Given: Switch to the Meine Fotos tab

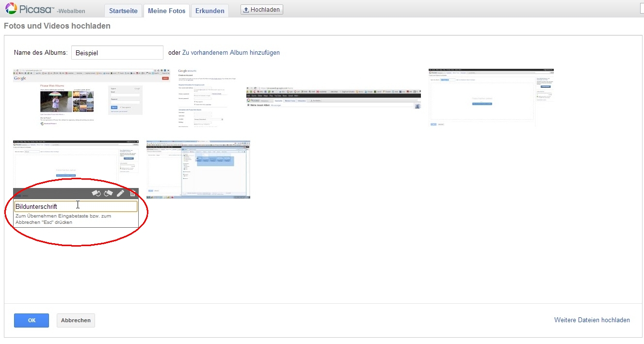Looking at the screenshot, I should [x=166, y=11].
